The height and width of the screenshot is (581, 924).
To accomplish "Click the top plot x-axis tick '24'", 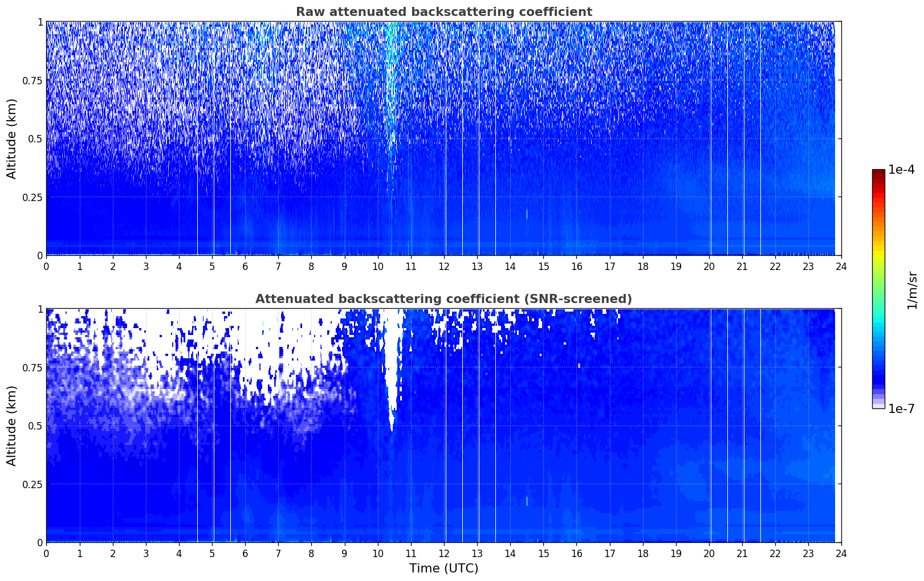I will (841, 266).
